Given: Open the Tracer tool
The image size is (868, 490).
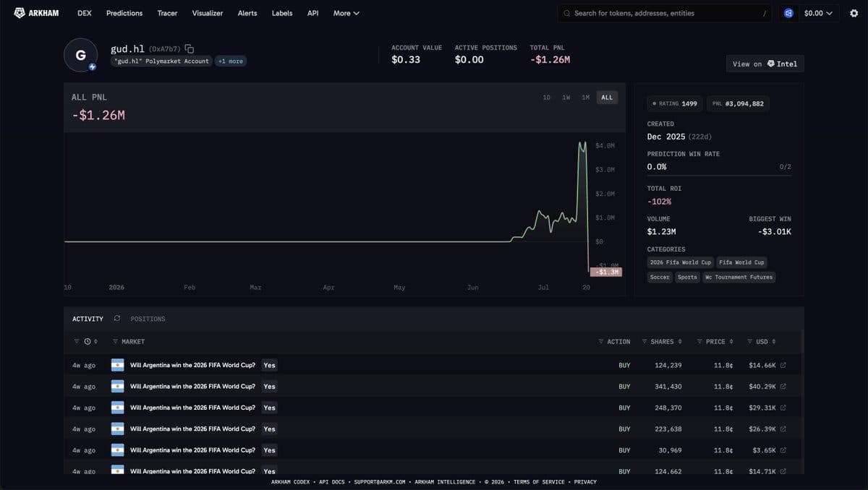Looking at the screenshot, I should (x=167, y=13).
